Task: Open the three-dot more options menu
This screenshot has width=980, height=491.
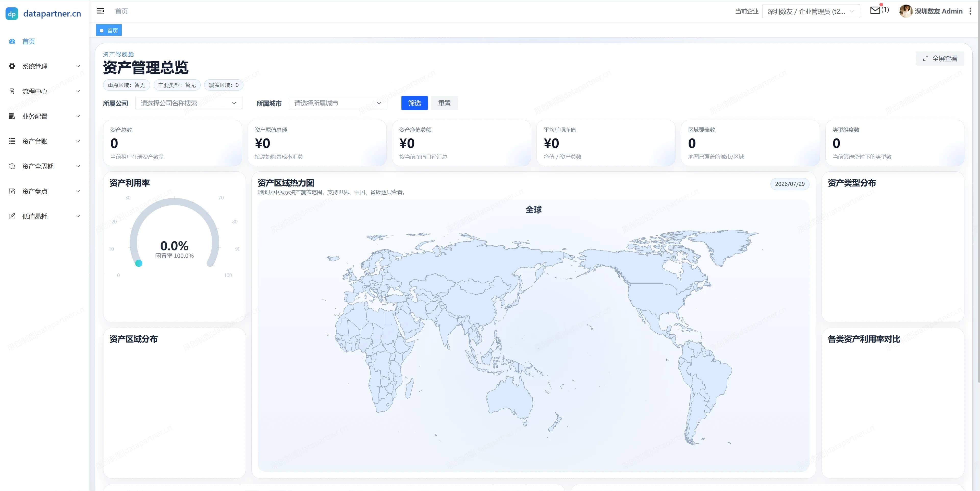Action: (x=970, y=11)
